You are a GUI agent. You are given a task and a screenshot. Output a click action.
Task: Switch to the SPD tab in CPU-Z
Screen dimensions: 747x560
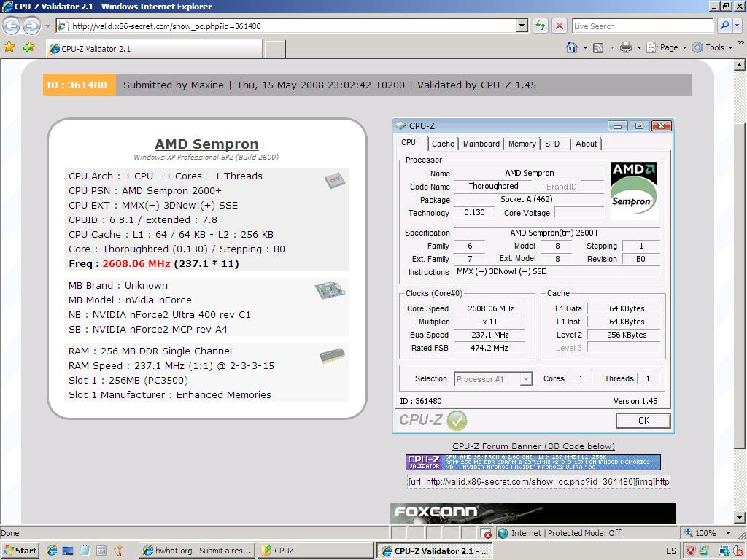(x=552, y=144)
